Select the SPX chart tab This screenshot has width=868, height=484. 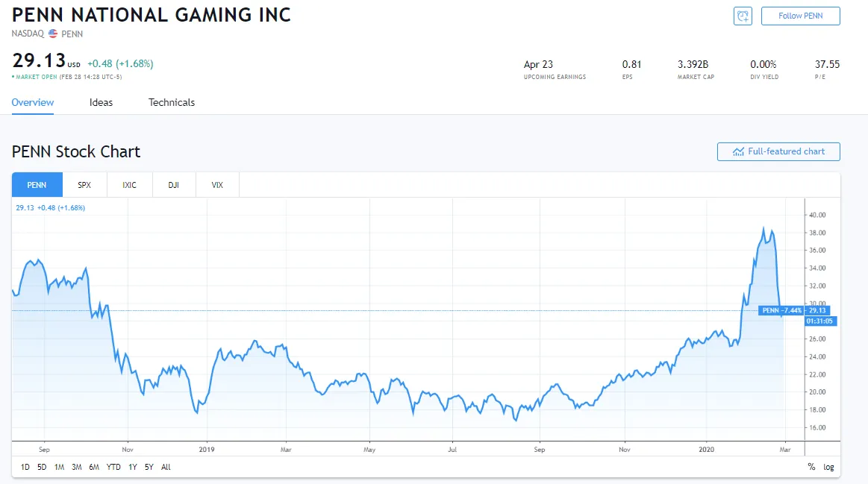[x=84, y=185]
